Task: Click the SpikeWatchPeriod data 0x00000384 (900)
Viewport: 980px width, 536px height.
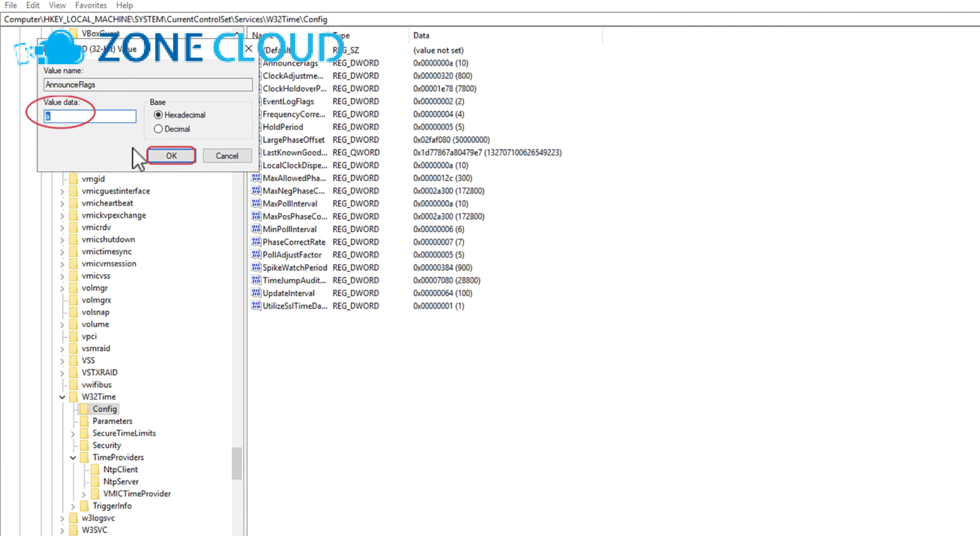Action: (x=443, y=267)
